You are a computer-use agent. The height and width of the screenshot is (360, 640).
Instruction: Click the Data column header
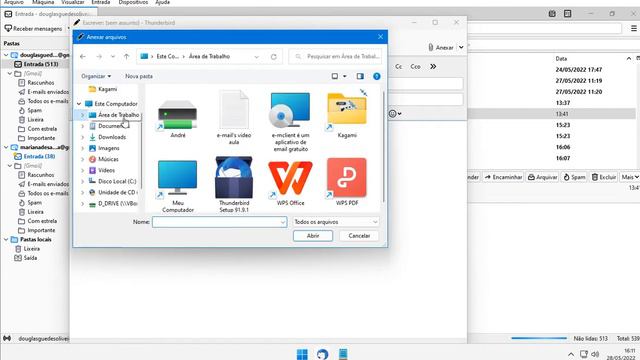coord(561,59)
